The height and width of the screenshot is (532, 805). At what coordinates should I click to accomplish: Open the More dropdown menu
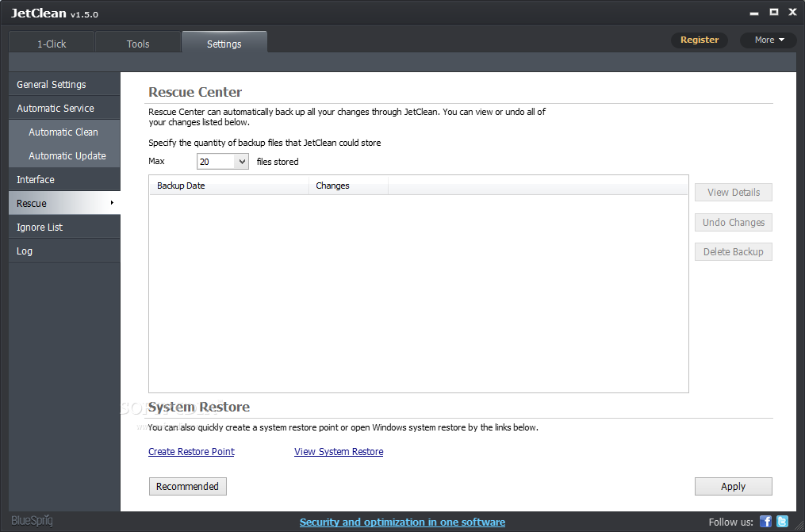(x=769, y=40)
